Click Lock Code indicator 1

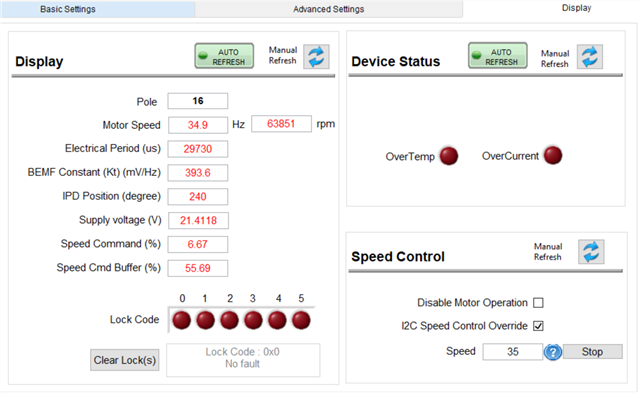point(205,320)
